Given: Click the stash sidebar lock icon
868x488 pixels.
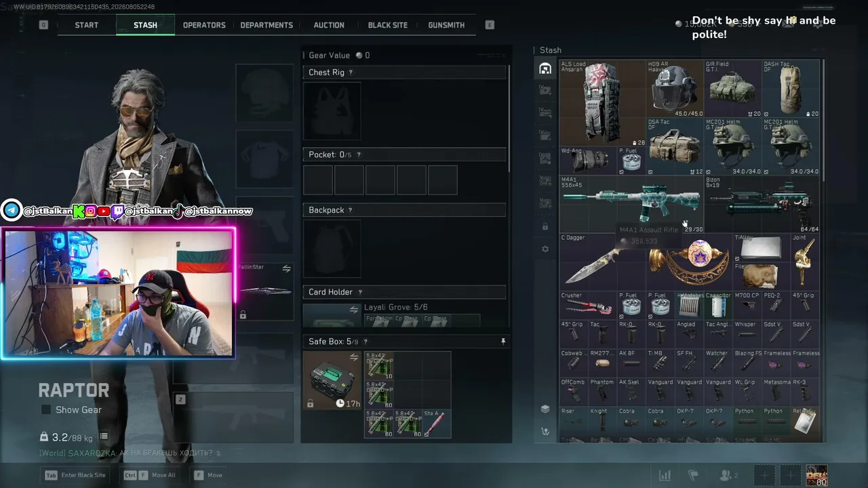Looking at the screenshot, I should click(x=545, y=226).
